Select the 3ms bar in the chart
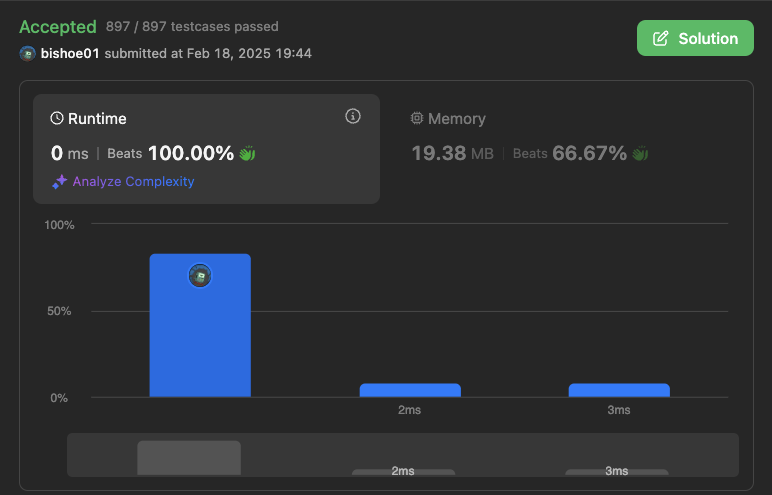Image resolution: width=772 pixels, height=495 pixels. (619, 390)
